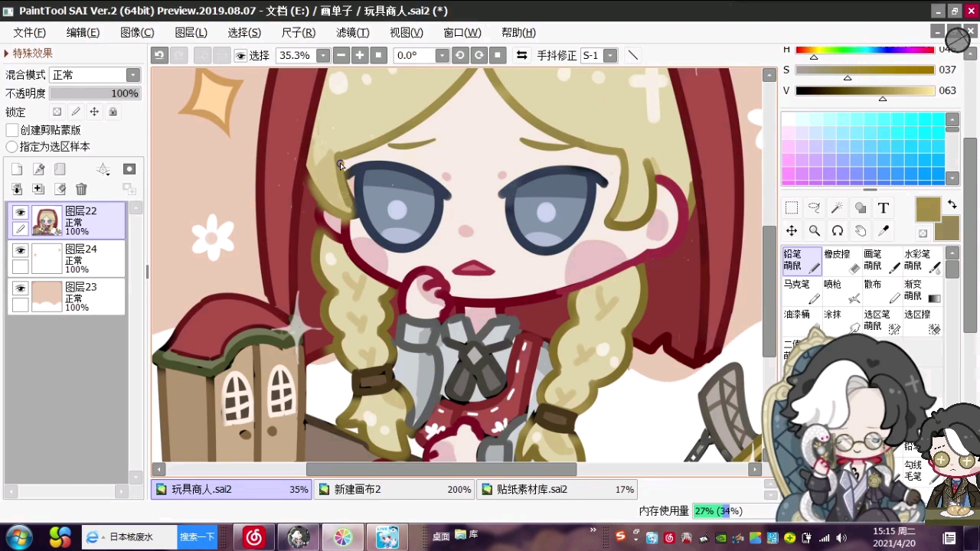Select the lasso selection tool
The height and width of the screenshot is (551, 980).
[815, 208]
